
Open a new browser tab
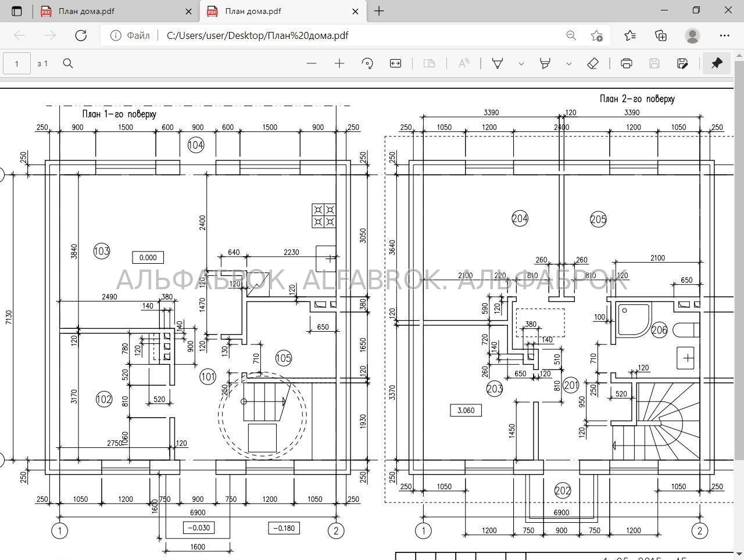(379, 11)
